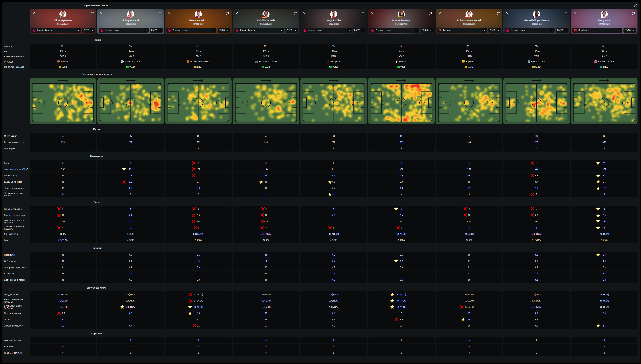This screenshot has width=641, height=364.
Task: Open info icon in top right corner
Action: [636, 5]
